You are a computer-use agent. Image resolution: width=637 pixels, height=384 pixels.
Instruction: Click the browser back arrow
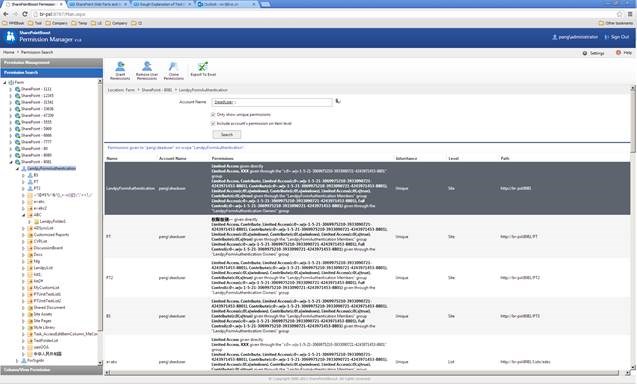[x=6, y=14]
